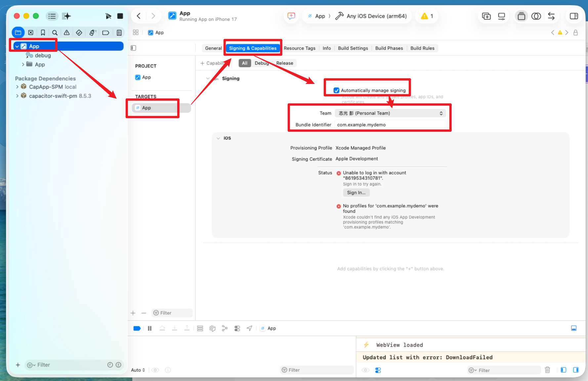Open the Find navigator magnifier icon

(x=55, y=32)
